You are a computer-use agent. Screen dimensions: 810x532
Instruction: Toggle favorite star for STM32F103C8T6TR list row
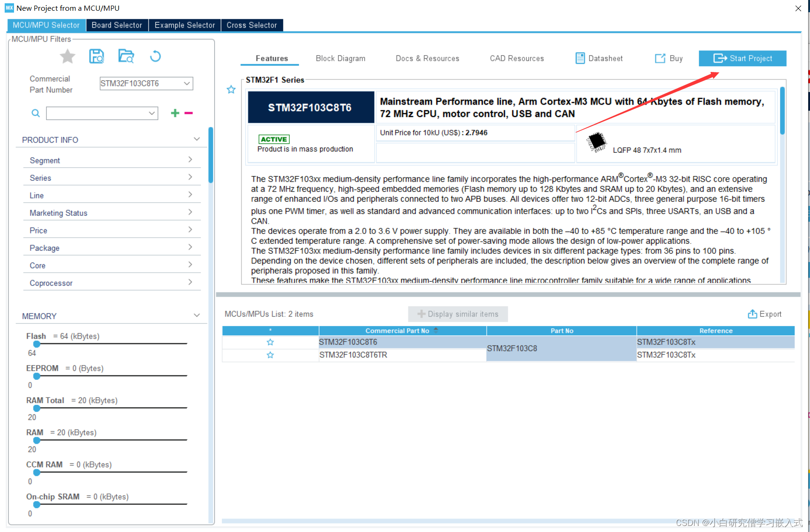pyautogui.click(x=270, y=355)
